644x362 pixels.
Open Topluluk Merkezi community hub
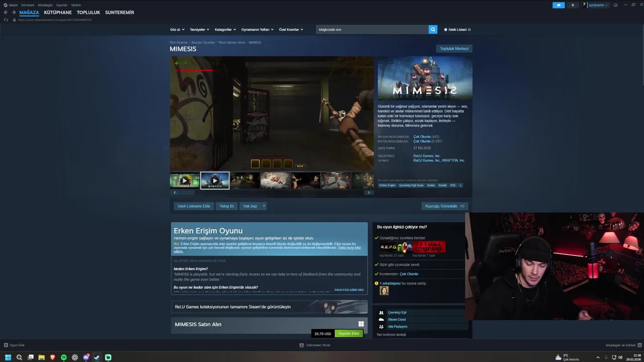click(x=454, y=49)
